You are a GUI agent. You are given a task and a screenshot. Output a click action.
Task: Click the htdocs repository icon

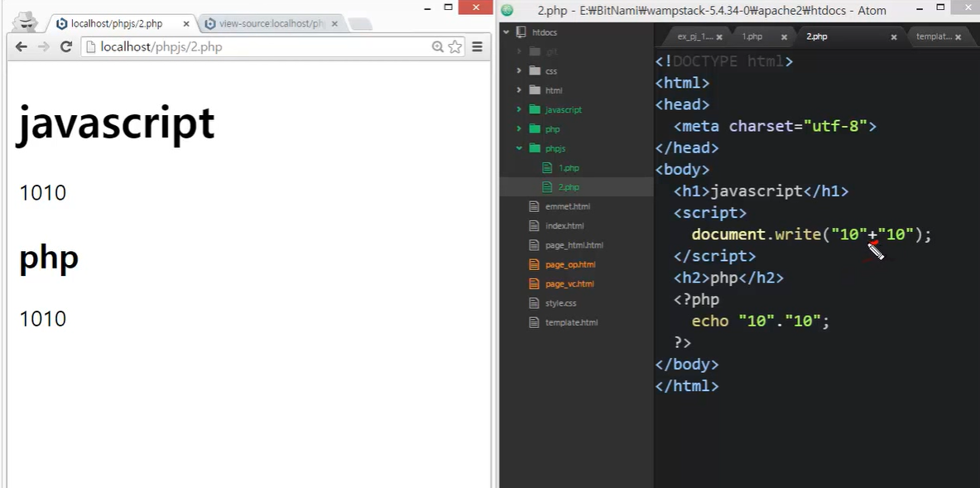click(x=521, y=32)
